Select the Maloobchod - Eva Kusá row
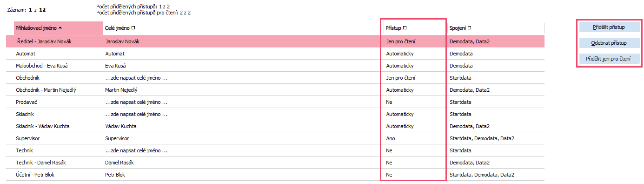 pos(275,66)
